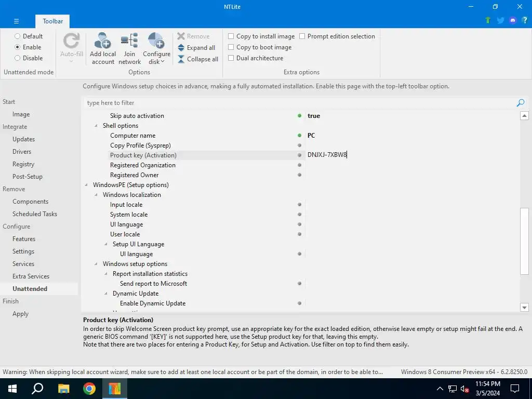The height and width of the screenshot is (399, 532).
Task: Add a local account
Action: 103,48
